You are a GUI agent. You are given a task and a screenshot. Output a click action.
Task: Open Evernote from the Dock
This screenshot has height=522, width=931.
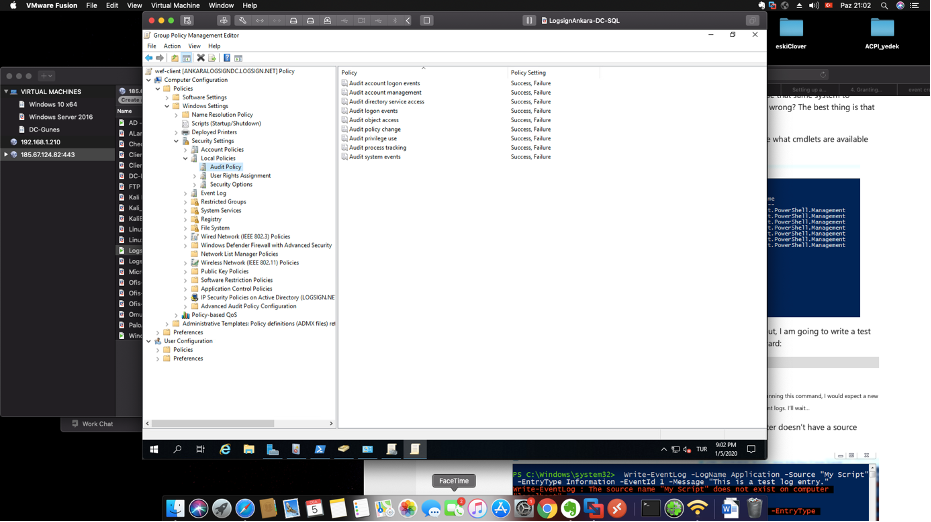pos(570,508)
